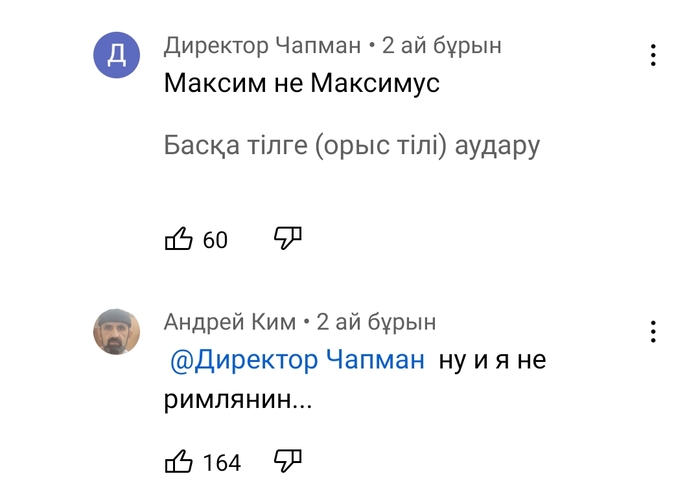This screenshot has height=498, width=700.
Task: Open three-dot menu for Андрей Ким's reply
Action: point(653,332)
